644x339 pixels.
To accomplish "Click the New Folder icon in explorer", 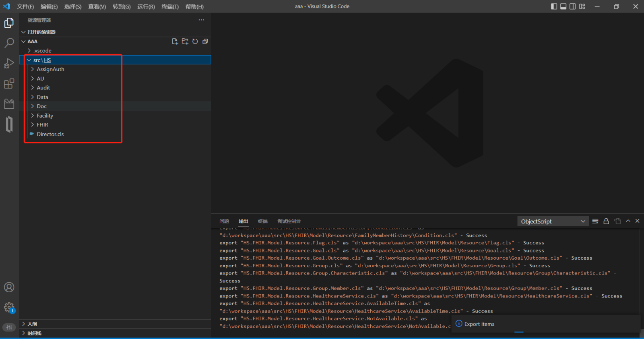I will [x=185, y=41].
